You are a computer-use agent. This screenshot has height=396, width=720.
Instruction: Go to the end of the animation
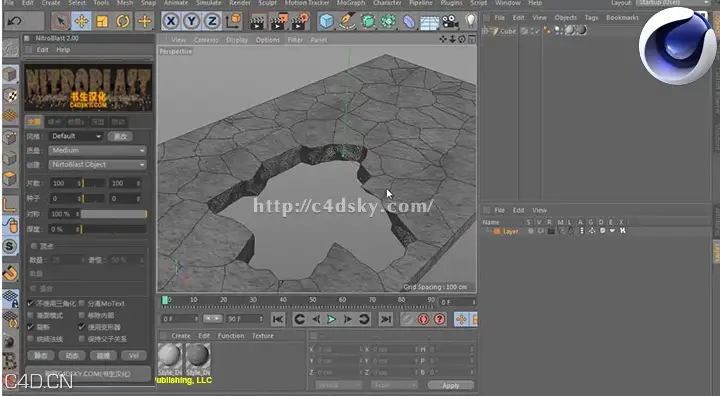tap(386, 319)
